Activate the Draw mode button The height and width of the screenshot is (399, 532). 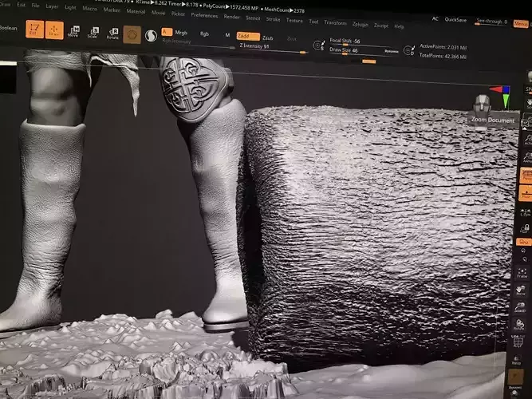point(54,30)
